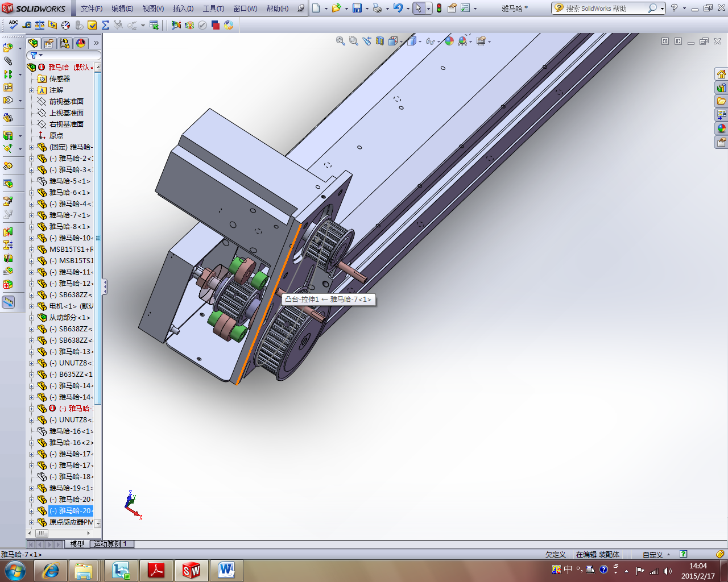728x582 pixels.
Task: Click Zoom to Fit in view toolbar
Action: click(340, 41)
